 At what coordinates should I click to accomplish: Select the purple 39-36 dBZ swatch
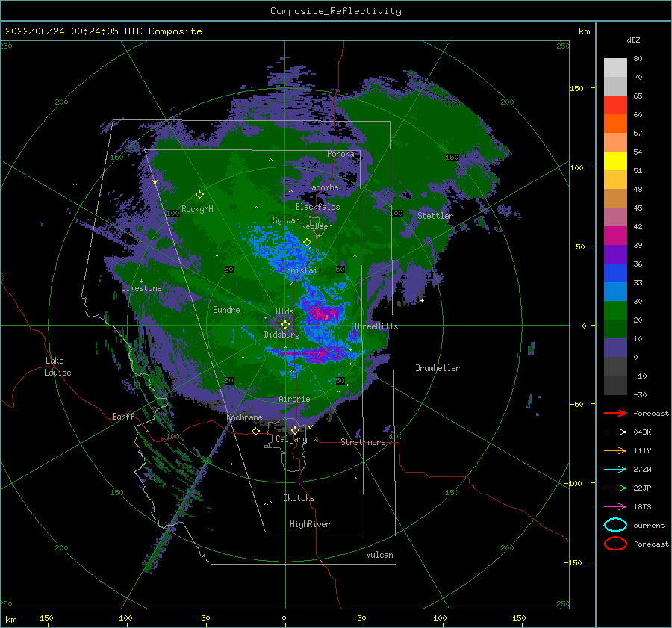[615, 254]
